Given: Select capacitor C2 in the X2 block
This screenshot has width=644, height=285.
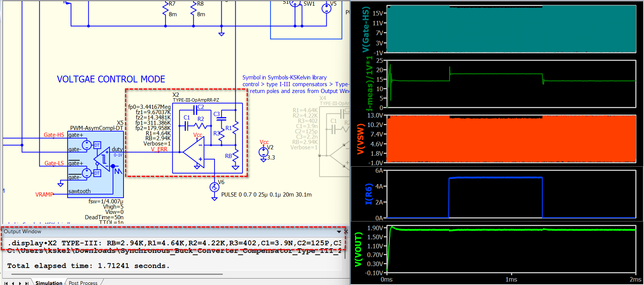Looking at the screenshot, I should [195, 110].
